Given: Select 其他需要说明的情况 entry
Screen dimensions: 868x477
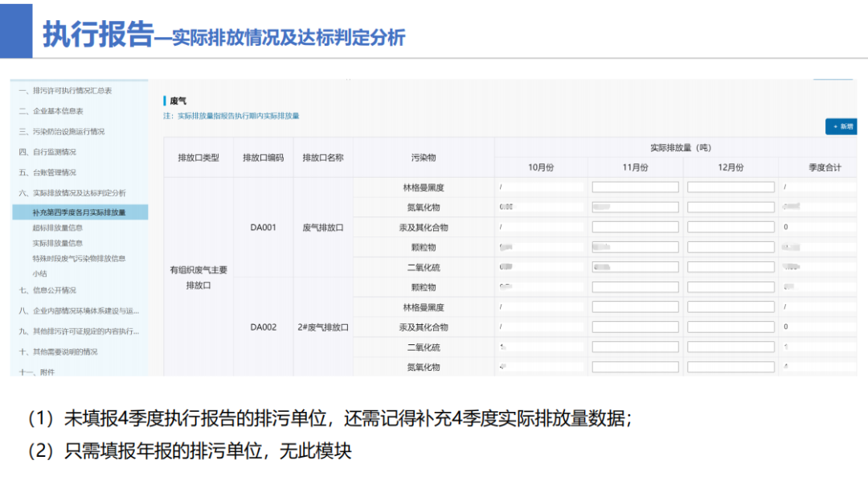Looking at the screenshot, I should click(69, 351).
